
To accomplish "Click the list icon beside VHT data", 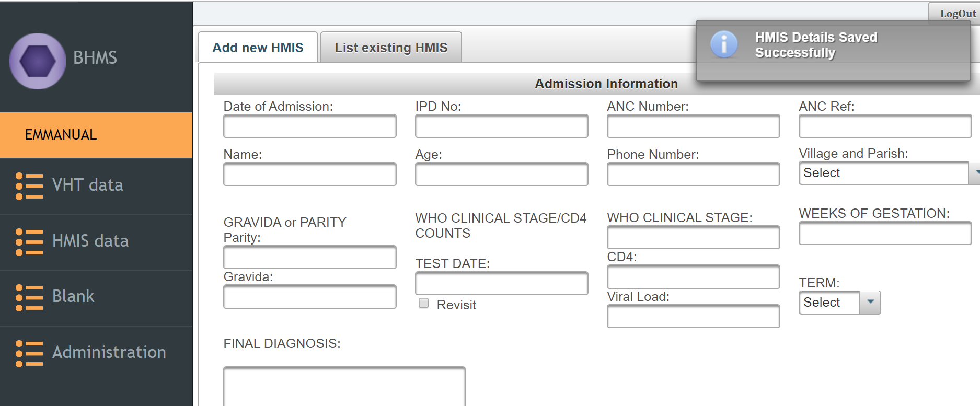I will point(29,185).
